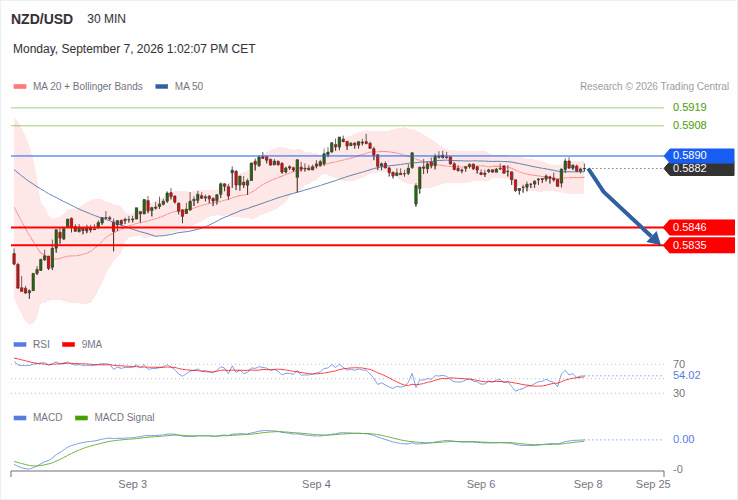Click the MACD blue legend marker
The width and height of the screenshot is (738, 500).
20,418
